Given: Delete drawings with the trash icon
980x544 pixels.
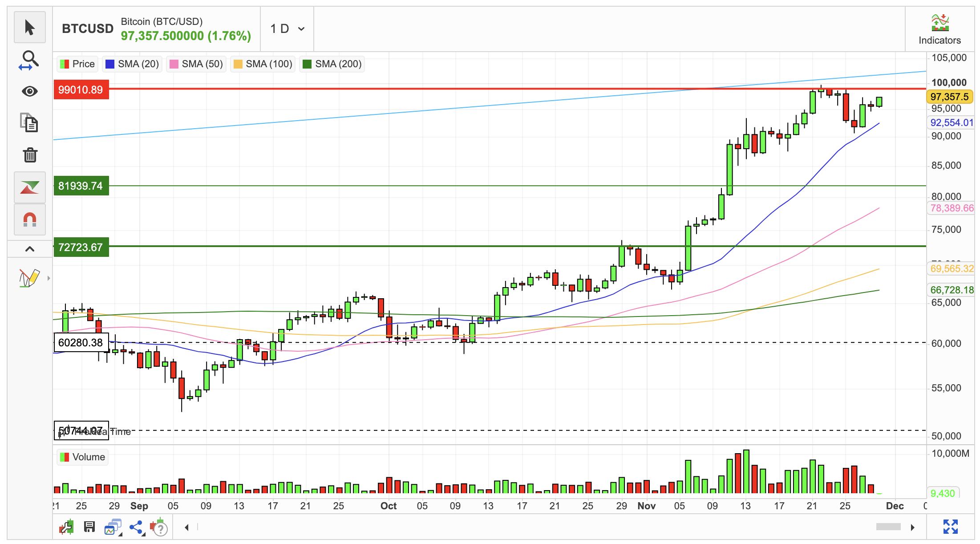Looking at the screenshot, I should (x=30, y=155).
